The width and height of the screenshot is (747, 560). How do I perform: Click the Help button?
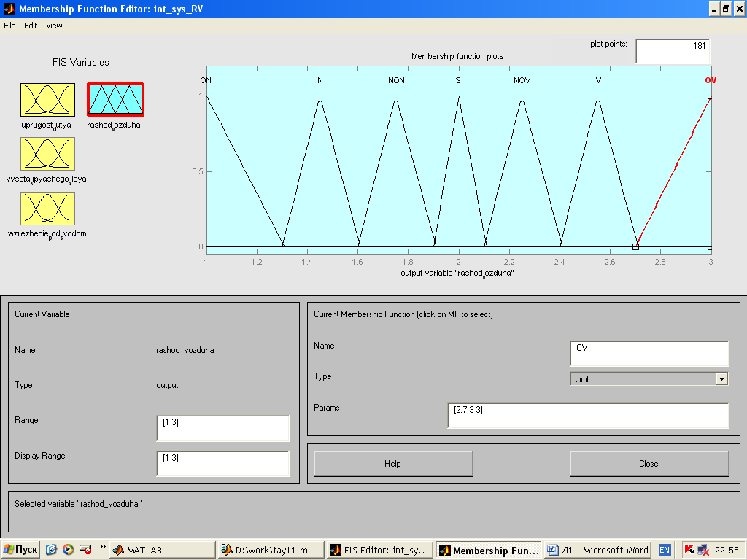393,464
